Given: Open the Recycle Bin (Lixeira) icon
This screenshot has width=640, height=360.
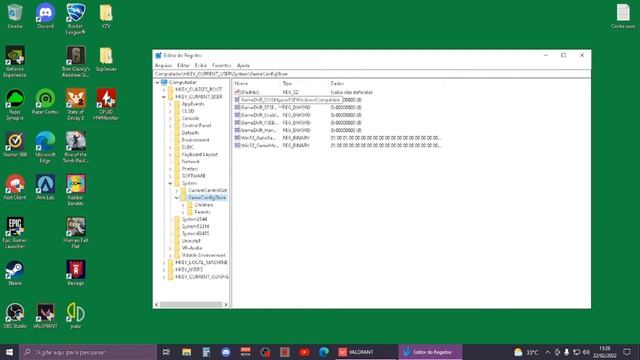Looking at the screenshot, I should [15, 16].
